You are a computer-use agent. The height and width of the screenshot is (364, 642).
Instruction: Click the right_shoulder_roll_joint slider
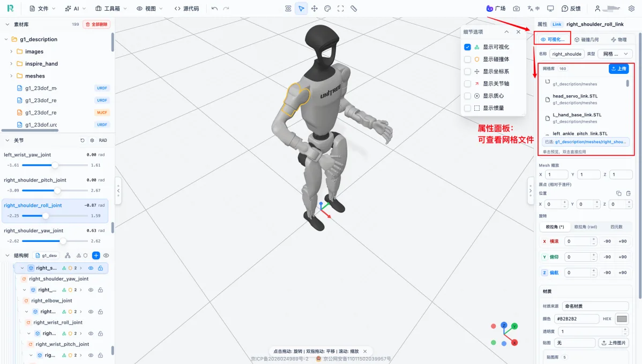point(55,216)
